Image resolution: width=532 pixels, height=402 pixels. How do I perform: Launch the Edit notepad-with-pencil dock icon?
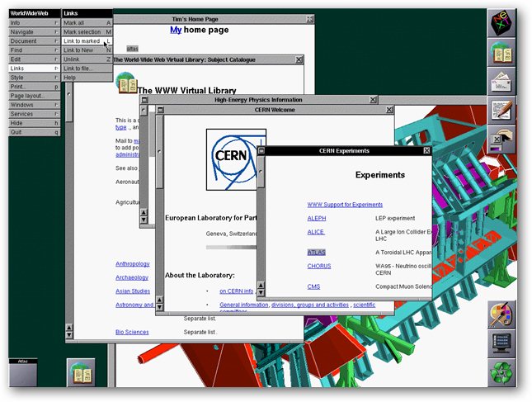(x=501, y=111)
